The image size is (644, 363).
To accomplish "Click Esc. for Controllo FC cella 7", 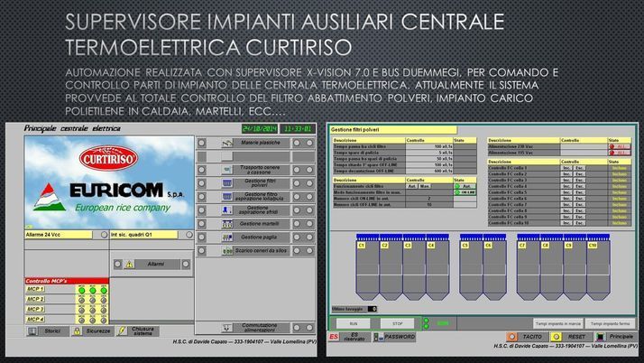I will (x=579, y=204).
